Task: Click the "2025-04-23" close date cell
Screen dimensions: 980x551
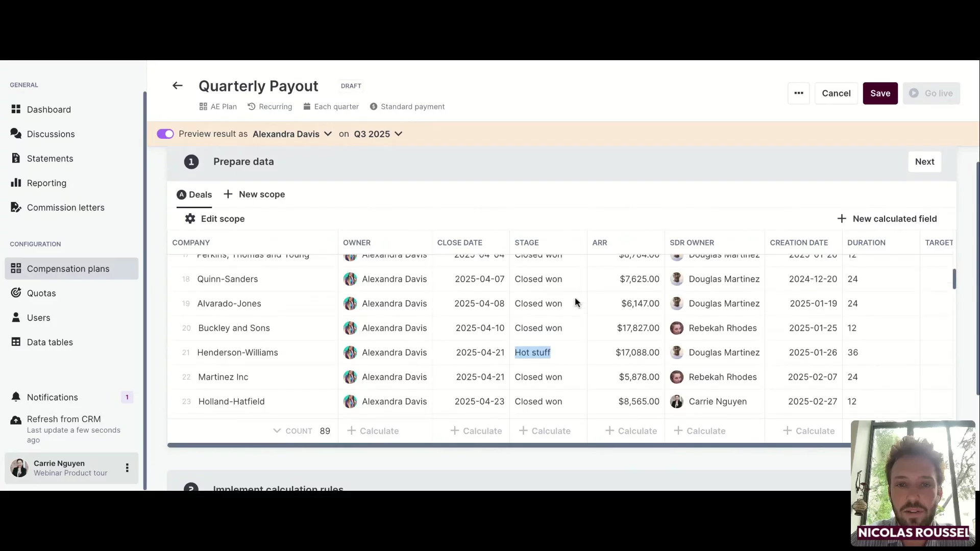Action: point(479,402)
